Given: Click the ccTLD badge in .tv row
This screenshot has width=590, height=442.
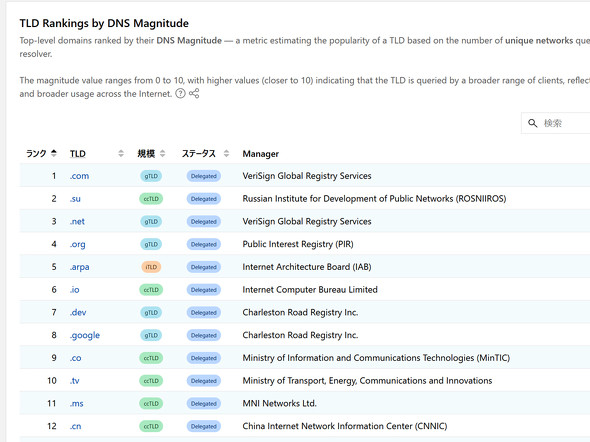Looking at the screenshot, I should [x=151, y=381].
